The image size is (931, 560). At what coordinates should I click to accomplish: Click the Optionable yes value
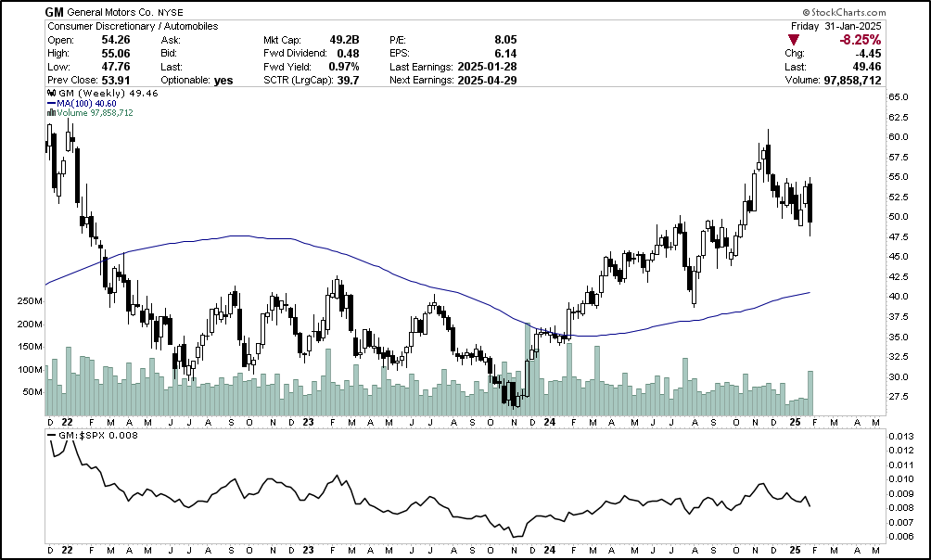pyautogui.click(x=223, y=80)
